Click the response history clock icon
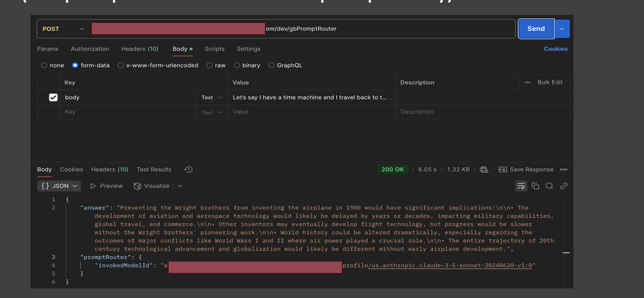This screenshot has height=298, width=644. [x=189, y=169]
